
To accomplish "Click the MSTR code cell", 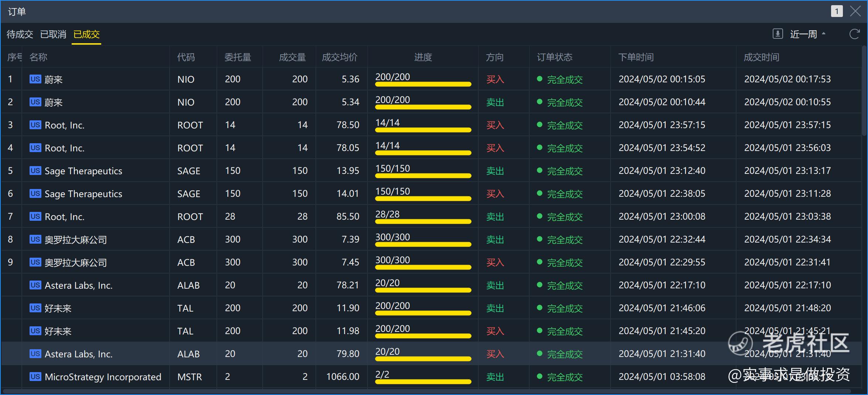I will point(189,377).
